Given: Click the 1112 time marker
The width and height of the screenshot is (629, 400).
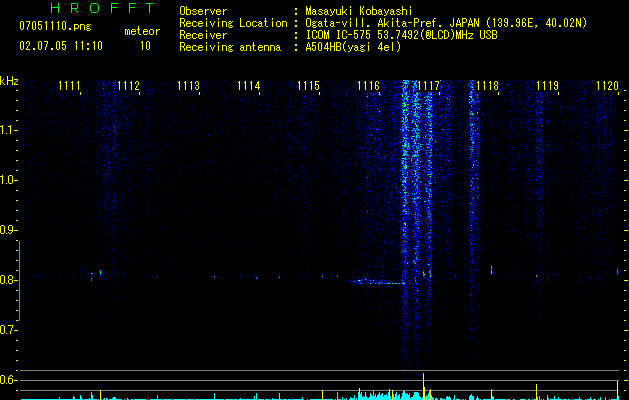Looking at the screenshot, I should [128, 86].
